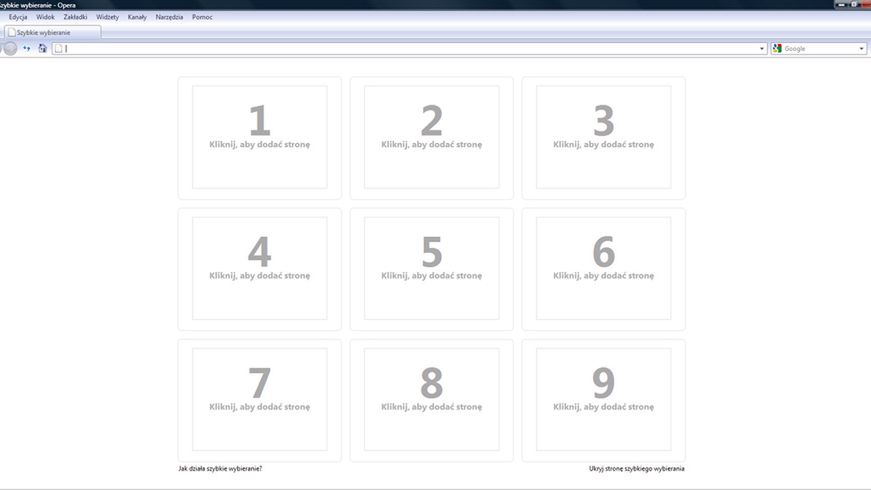This screenshot has width=871, height=490.
Task: Click 'Ukryj stronę szybkiego wybierania' link
Action: 637,469
